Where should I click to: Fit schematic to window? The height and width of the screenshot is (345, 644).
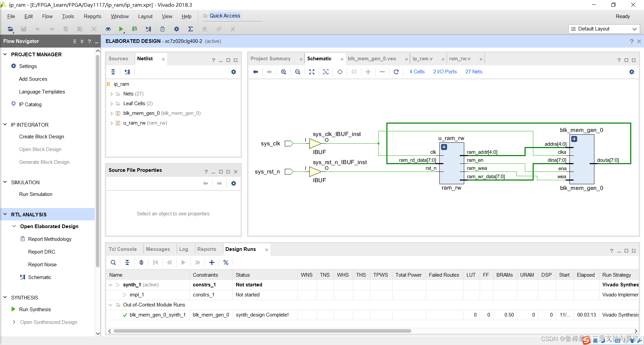(312, 72)
